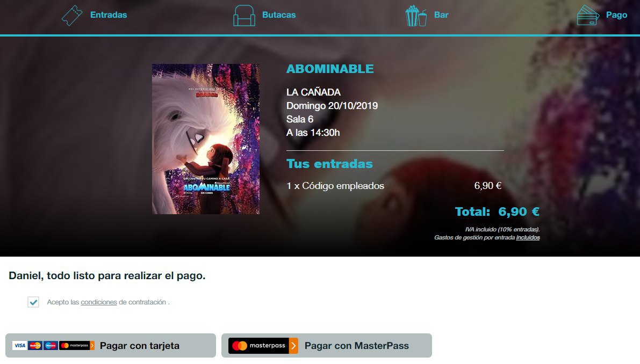
Task: Go to the Entradas step
Action: 109,15
